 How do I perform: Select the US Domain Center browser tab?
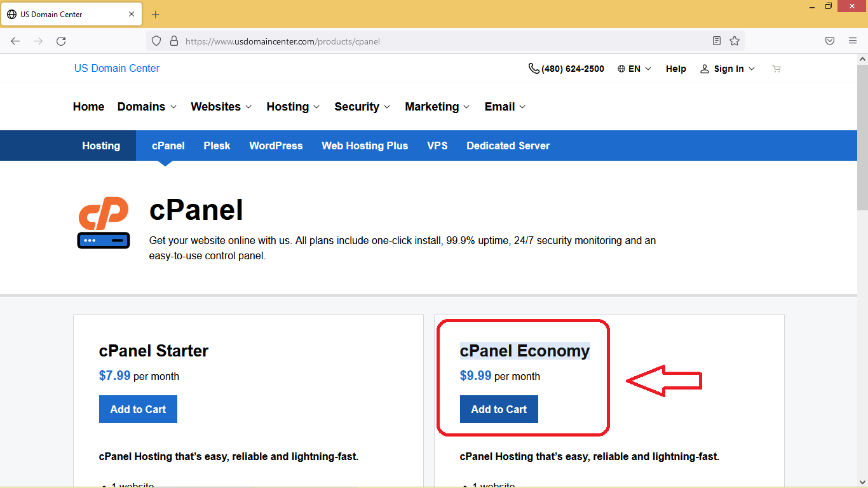click(x=71, y=14)
